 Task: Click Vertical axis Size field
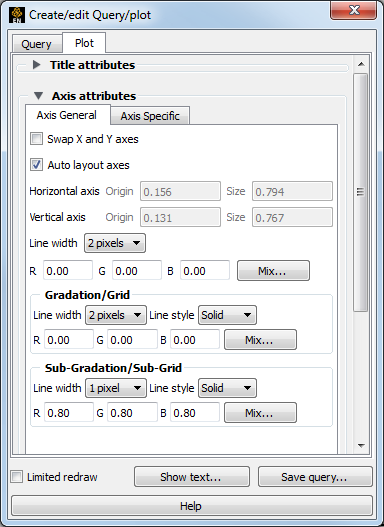pyautogui.click(x=292, y=217)
